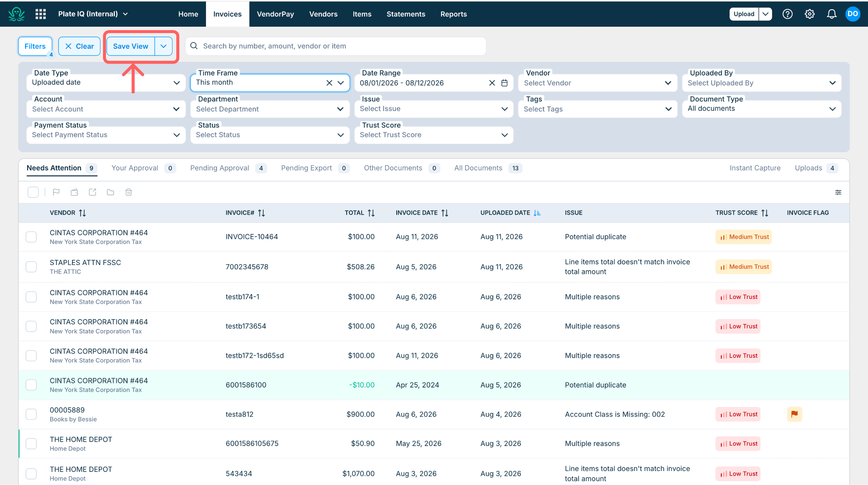
Task: Click the folder icon in the bulk actions toolbar
Action: (x=111, y=192)
